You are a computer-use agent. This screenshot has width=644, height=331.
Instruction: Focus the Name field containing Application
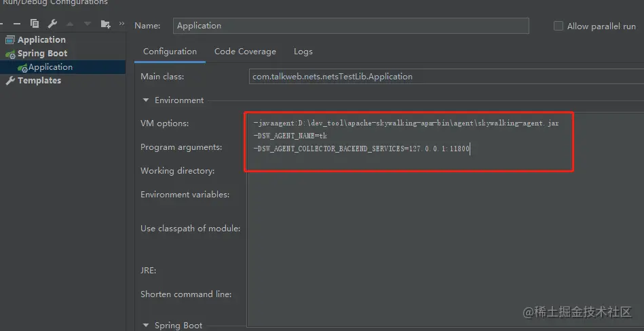pos(351,26)
